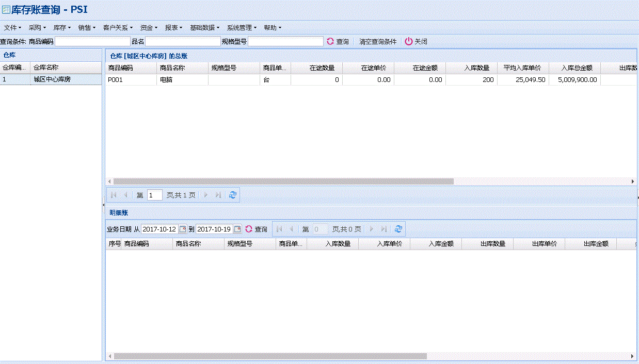Click the 在途数量 column header in 总账
Screen dimensions: 639x364
[316, 68]
